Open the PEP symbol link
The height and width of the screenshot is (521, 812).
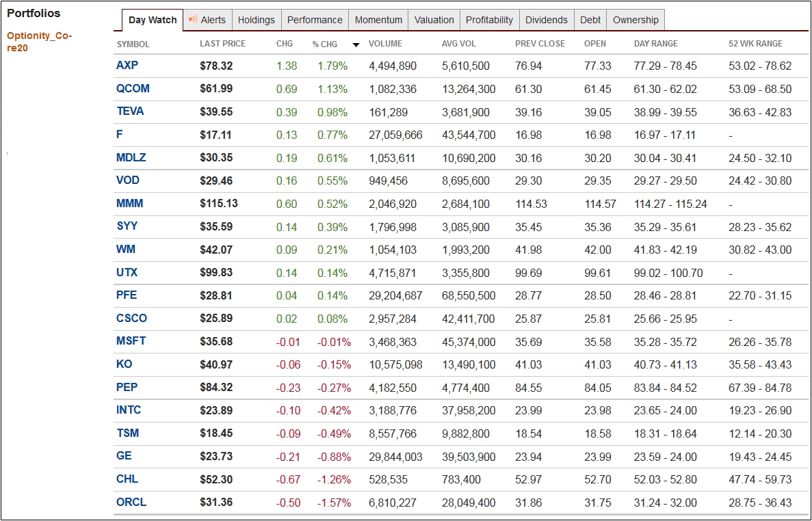(x=127, y=387)
